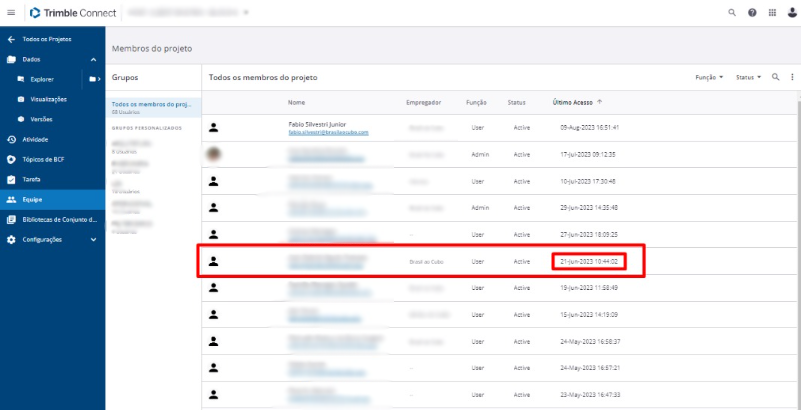Viewport: 801px width, 410px height.
Task: Expand the Configurações section
Action: [94, 240]
